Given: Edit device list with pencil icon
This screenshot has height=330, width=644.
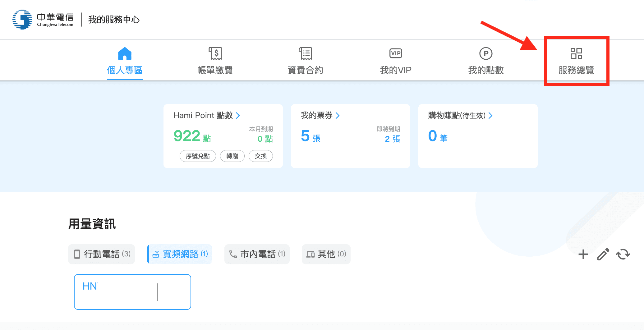Looking at the screenshot, I should 603,254.
